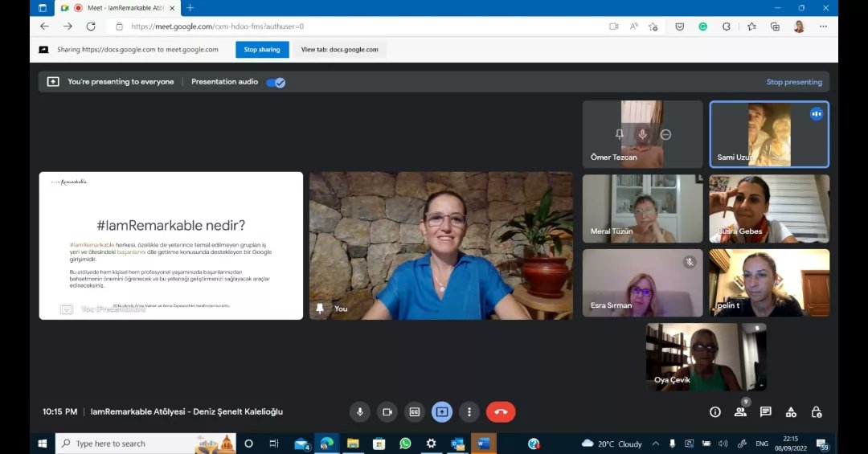Image resolution: width=868 pixels, height=454 pixels.
Task: Open the Extensions puzzle icon
Action: pos(727,26)
